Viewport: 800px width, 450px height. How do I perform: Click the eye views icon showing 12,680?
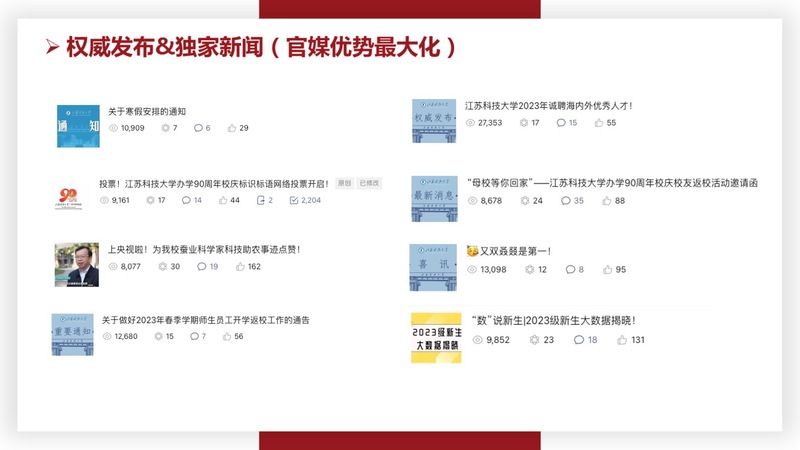pyautogui.click(x=107, y=337)
